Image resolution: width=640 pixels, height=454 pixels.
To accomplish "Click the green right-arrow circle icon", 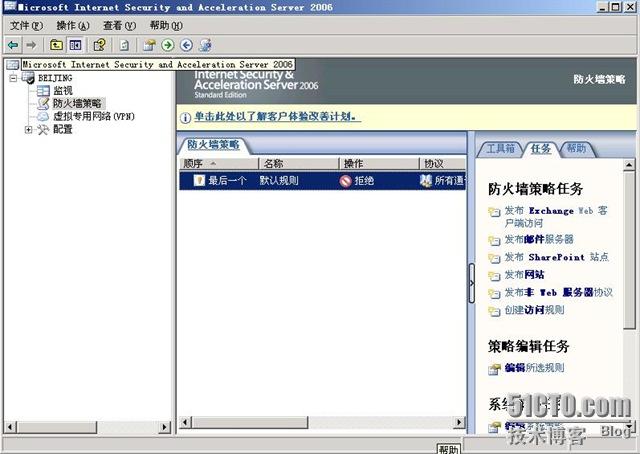I will point(168,45).
